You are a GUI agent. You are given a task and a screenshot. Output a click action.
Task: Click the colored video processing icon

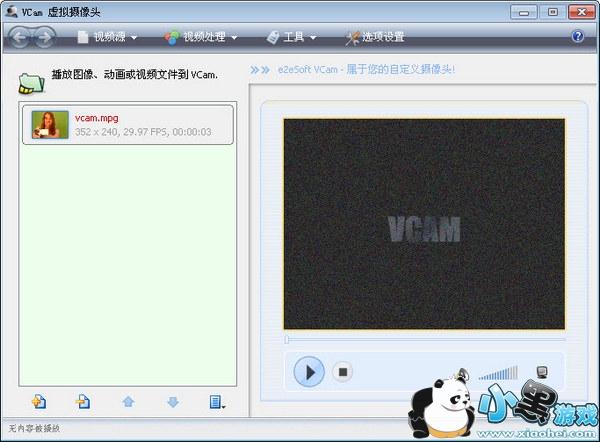[x=172, y=38]
